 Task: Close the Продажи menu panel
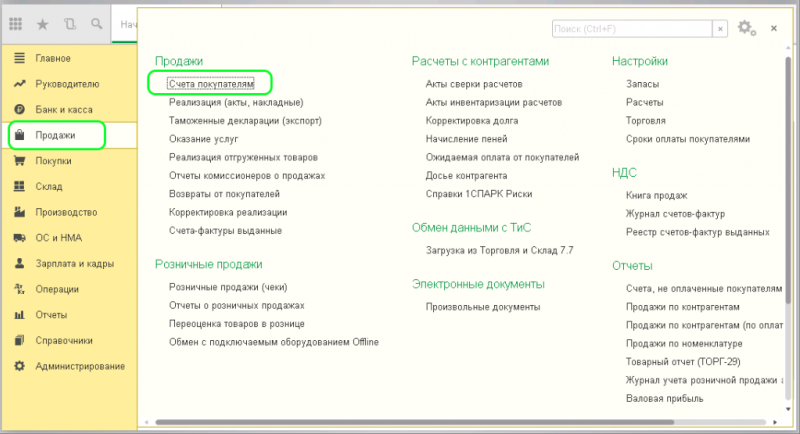(x=773, y=29)
